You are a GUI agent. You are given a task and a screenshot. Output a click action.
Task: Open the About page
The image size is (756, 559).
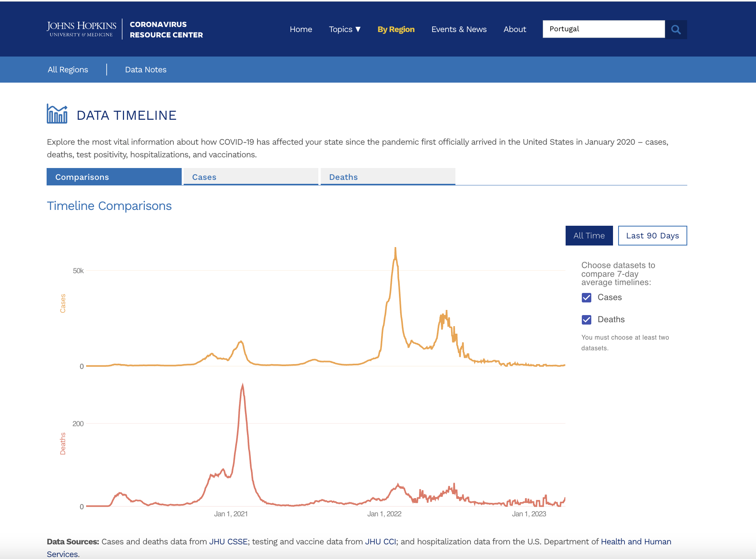point(514,29)
